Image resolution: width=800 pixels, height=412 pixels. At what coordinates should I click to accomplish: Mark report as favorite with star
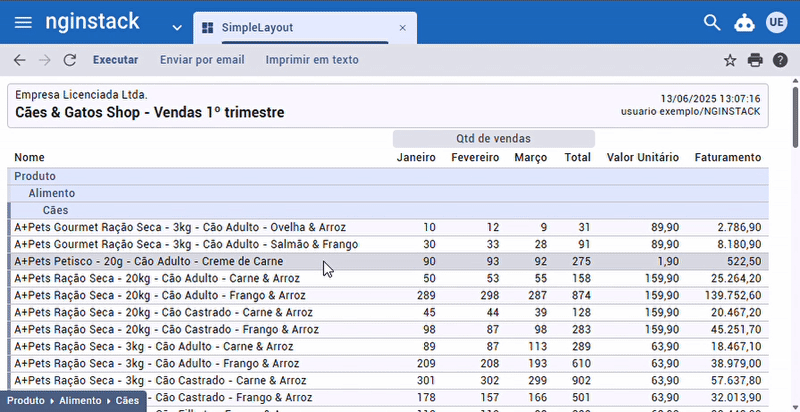(x=730, y=60)
